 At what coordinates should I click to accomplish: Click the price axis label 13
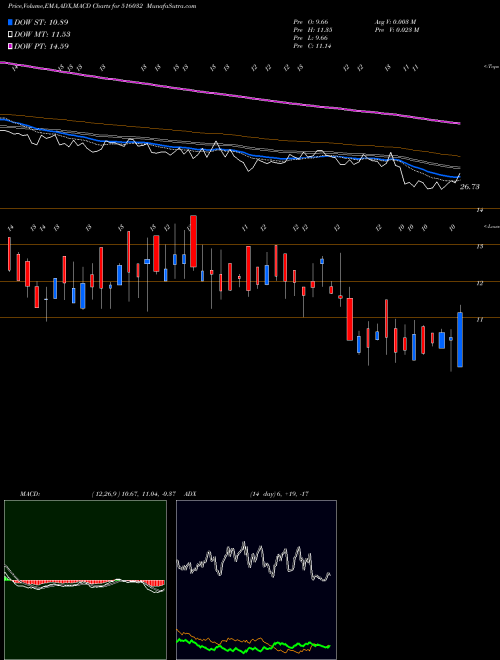(479, 246)
